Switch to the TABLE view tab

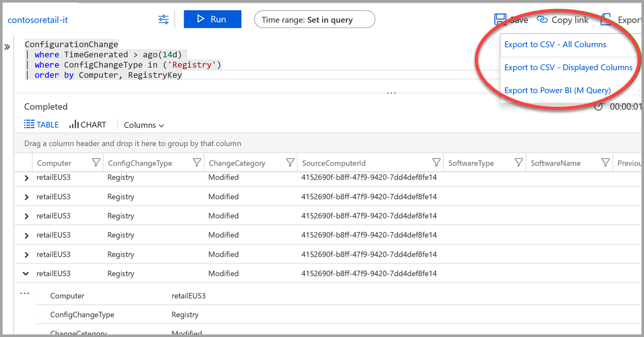[x=42, y=124]
